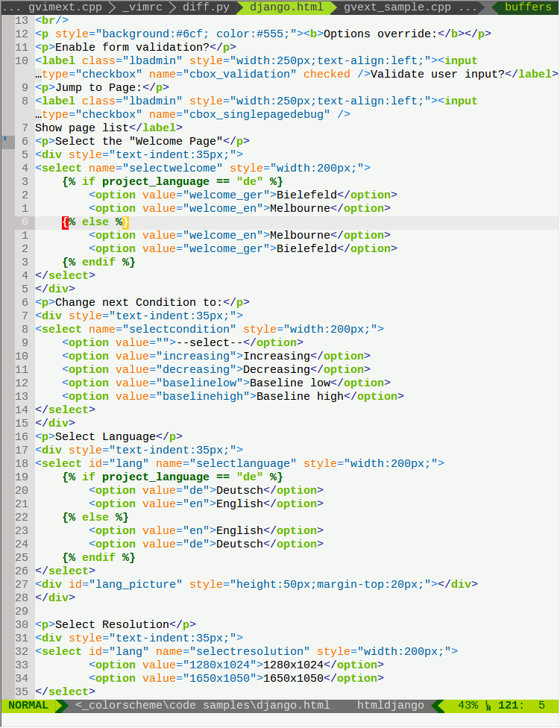The image size is (560, 728).
Task: Select the diff.py tab
Action: 206,7
